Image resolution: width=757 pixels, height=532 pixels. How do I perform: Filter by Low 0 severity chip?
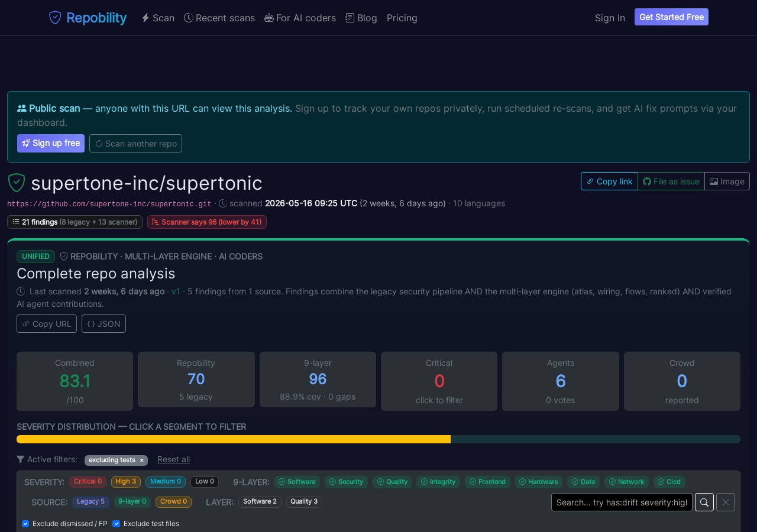(205, 482)
